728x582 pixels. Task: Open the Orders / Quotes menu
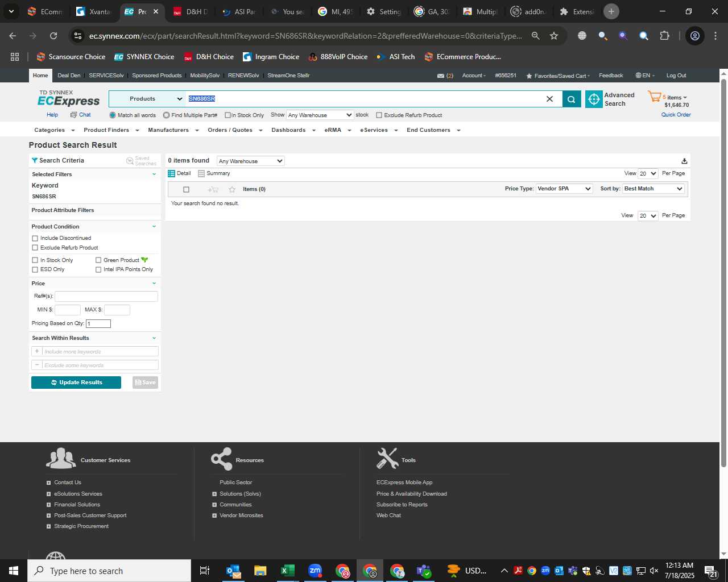235,130
